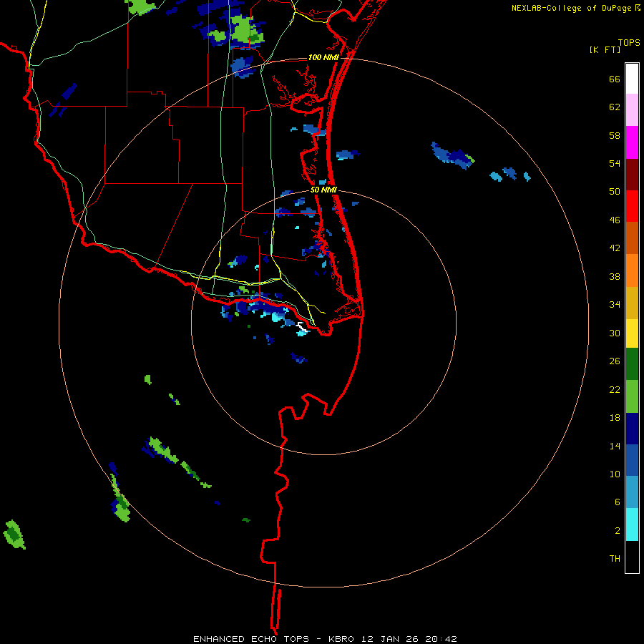Click the TH threshold legend label
The image size is (644, 644).
point(615,559)
